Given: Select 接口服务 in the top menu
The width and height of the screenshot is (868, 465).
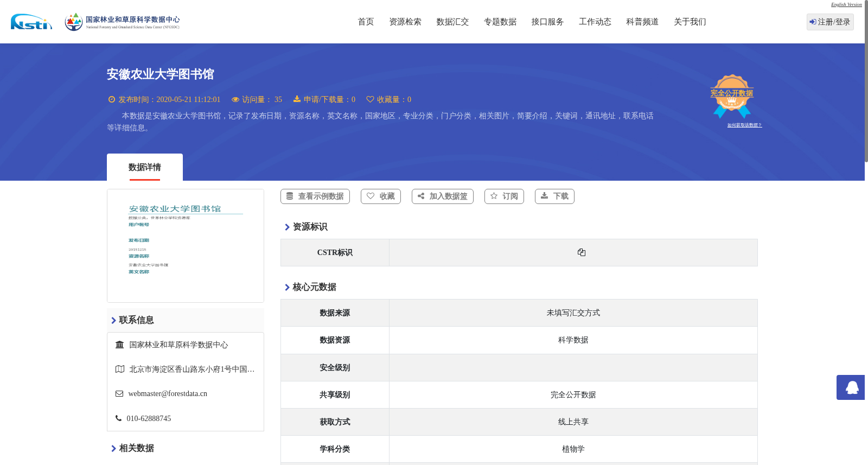Looking at the screenshot, I should tap(547, 22).
